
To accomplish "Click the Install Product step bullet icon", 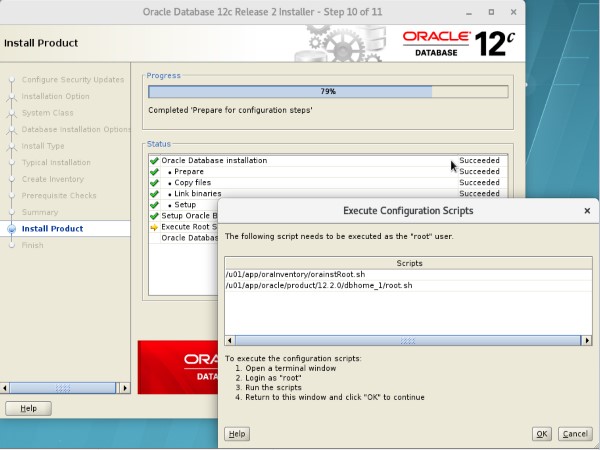I will tap(12, 229).
